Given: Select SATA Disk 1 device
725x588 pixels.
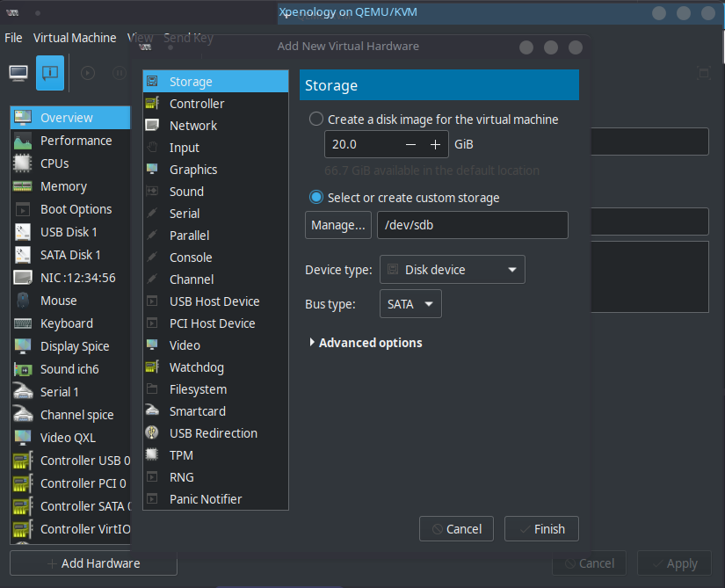Looking at the screenshot, I should click(70, 255).
